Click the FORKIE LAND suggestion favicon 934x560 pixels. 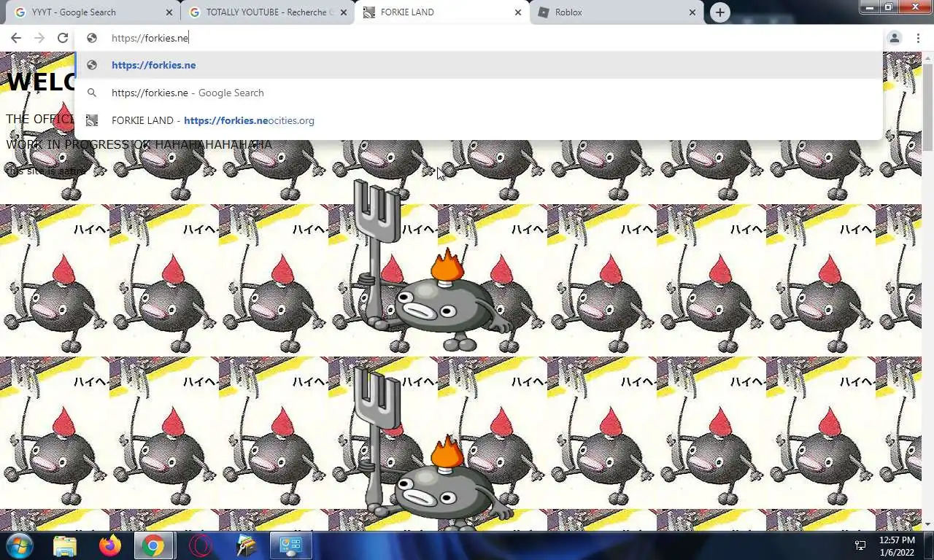pos(92,120)
